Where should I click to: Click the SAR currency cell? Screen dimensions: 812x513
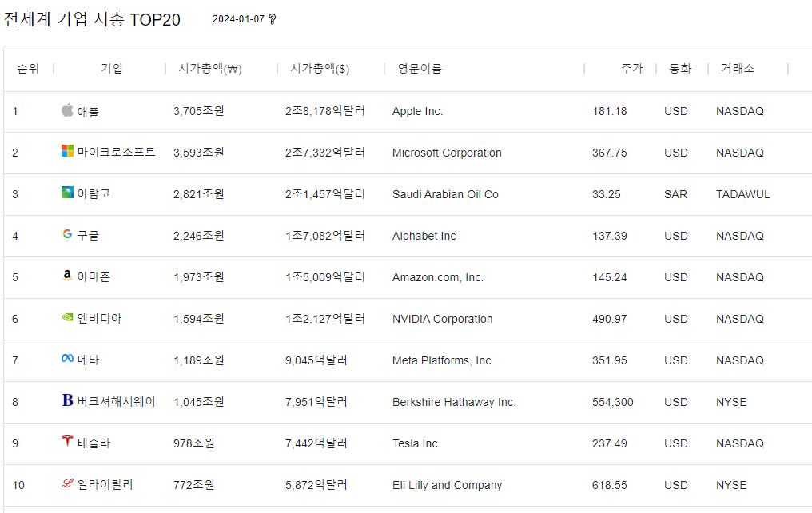tap(676, 194)
